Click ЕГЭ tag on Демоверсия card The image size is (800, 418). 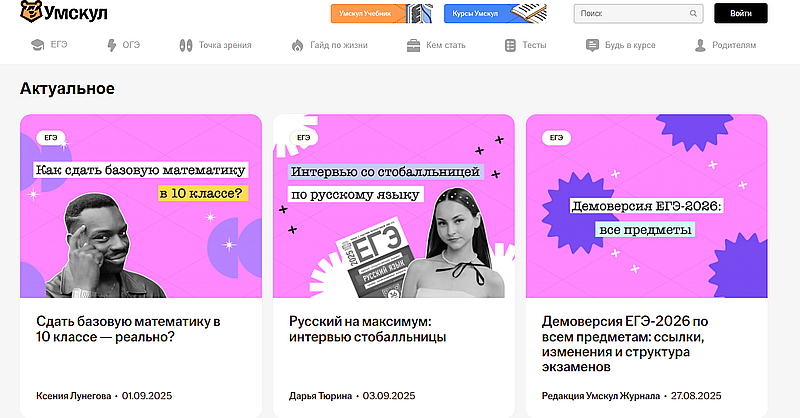pos(556,138)
